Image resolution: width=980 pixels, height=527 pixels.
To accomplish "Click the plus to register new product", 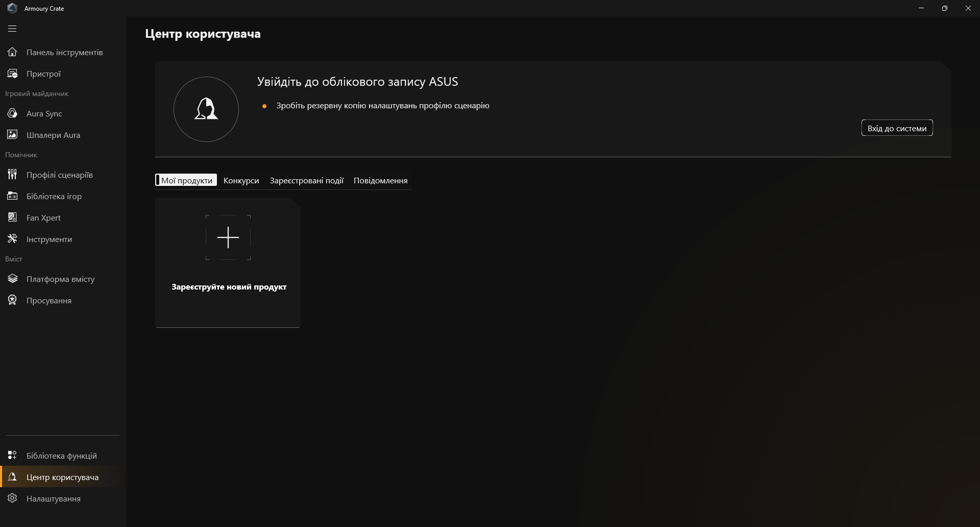I will [228, 237].
